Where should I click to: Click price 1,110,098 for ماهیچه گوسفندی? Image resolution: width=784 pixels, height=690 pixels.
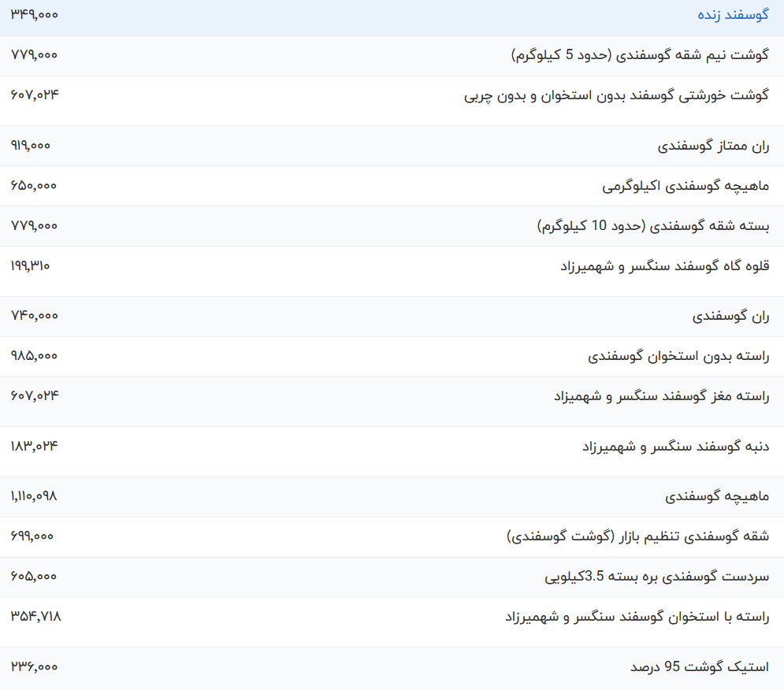click(34, 496)
